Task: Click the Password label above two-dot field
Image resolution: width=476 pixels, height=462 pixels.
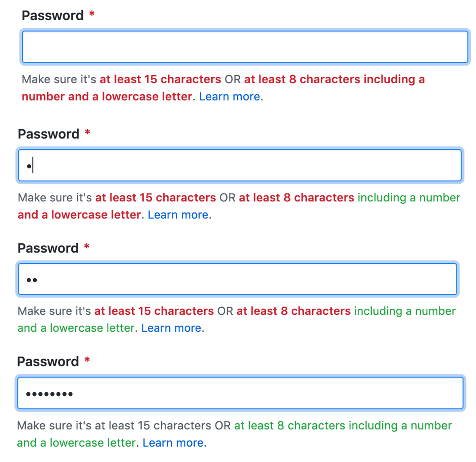Action: (48, 248)
